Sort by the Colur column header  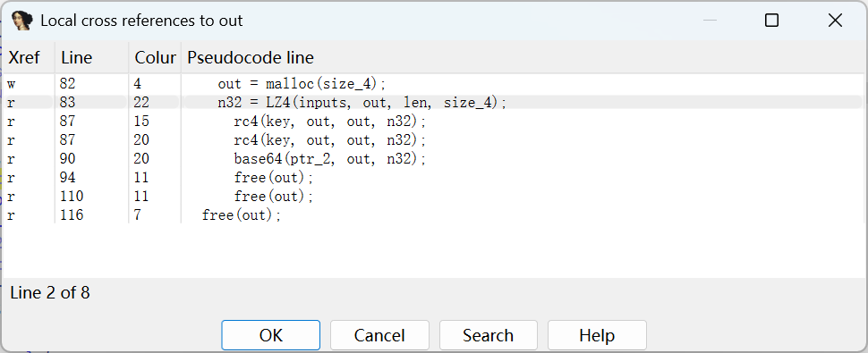[155, 57]
